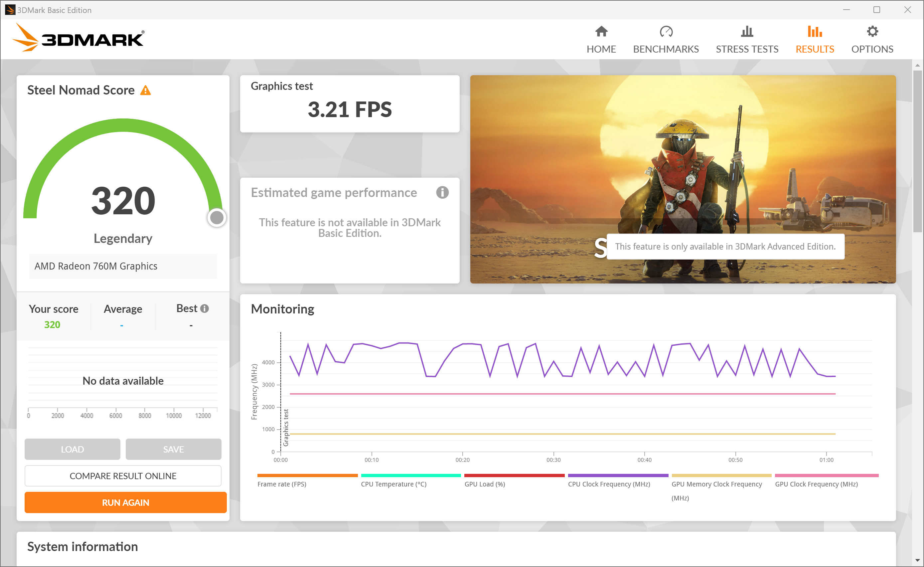This screenshot has height=567, width=924.
Task: Click the Results bars icon
Action: [815, 32]
